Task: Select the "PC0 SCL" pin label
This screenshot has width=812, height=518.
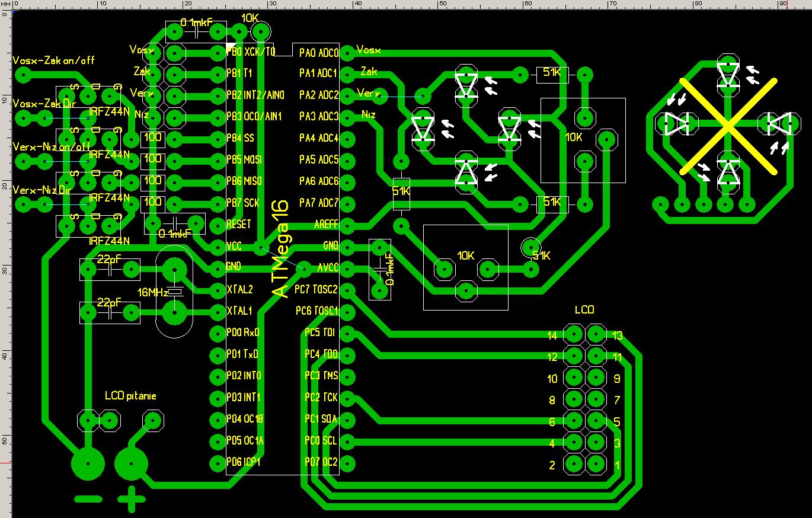Action: pyautogui.click(x=321, y=440)
